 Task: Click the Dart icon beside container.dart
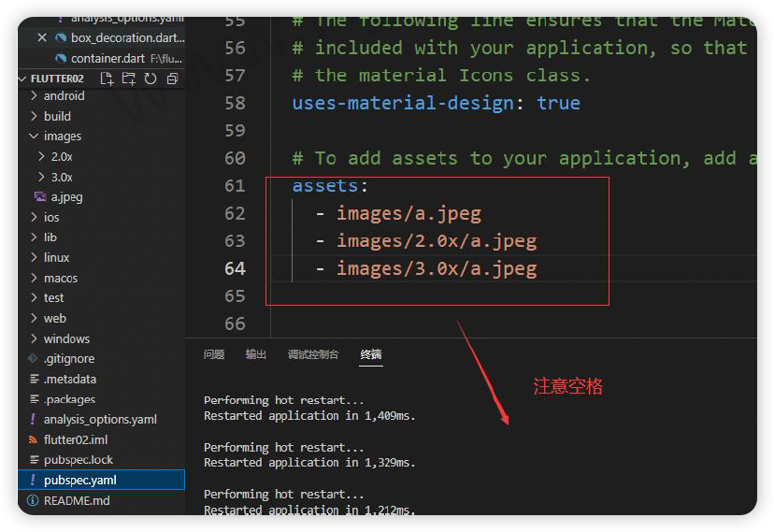click(x=61, y=58)
